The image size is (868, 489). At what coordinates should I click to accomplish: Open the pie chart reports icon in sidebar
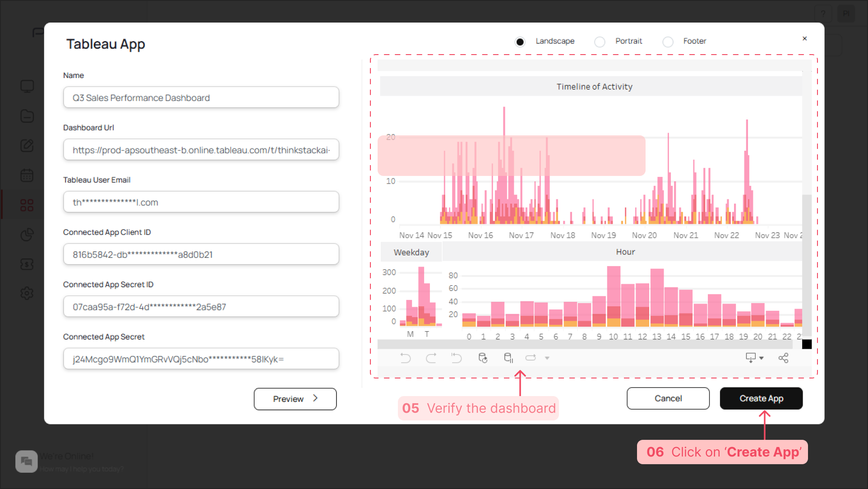point(27,235)
